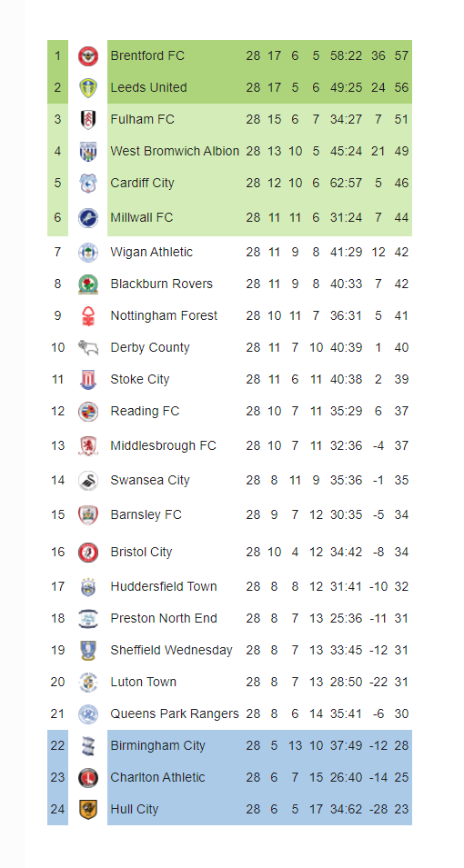
Task: Select the Sheffield Wednesday team name
Action: coord(171,651)
